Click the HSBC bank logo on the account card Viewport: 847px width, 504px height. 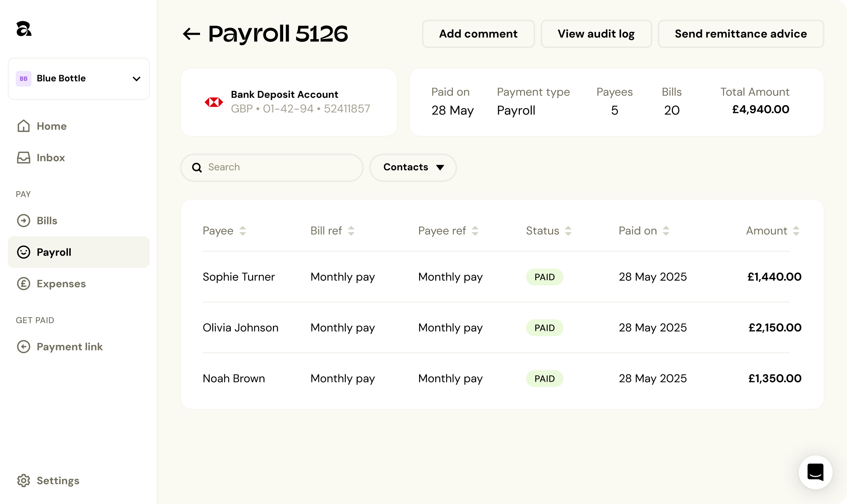click(214, 102)
